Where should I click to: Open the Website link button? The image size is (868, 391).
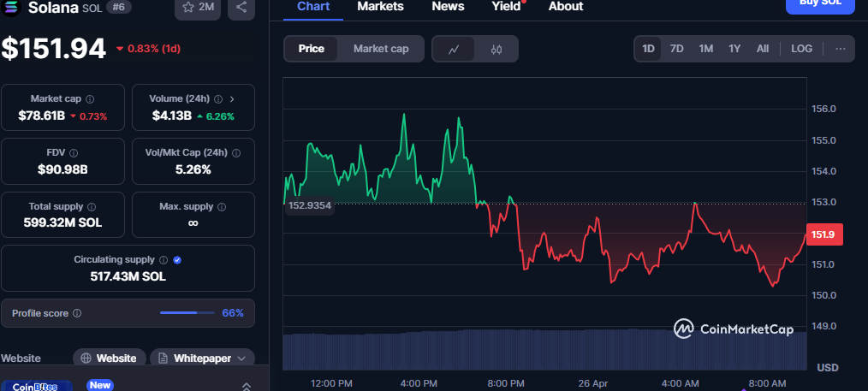[x=109, y=358]
